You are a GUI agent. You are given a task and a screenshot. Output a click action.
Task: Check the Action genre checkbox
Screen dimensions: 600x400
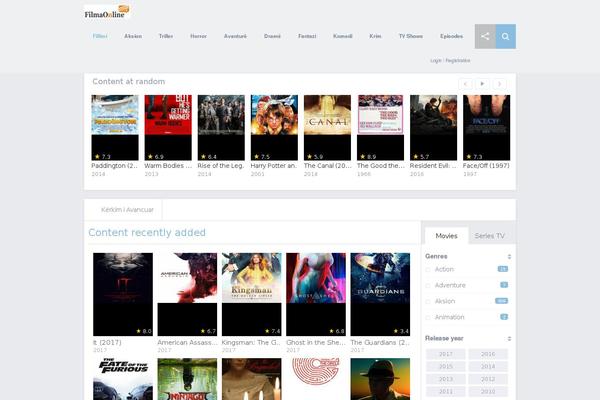[x=428, y=269]
